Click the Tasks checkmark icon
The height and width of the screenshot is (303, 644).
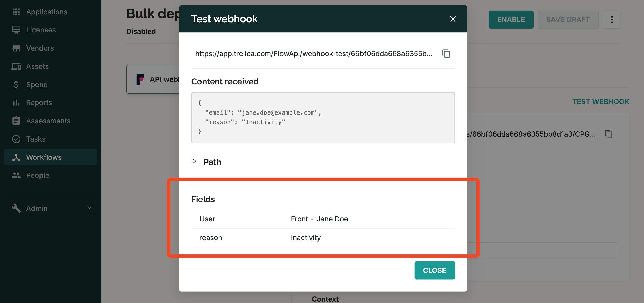click(x=16, y=139)
